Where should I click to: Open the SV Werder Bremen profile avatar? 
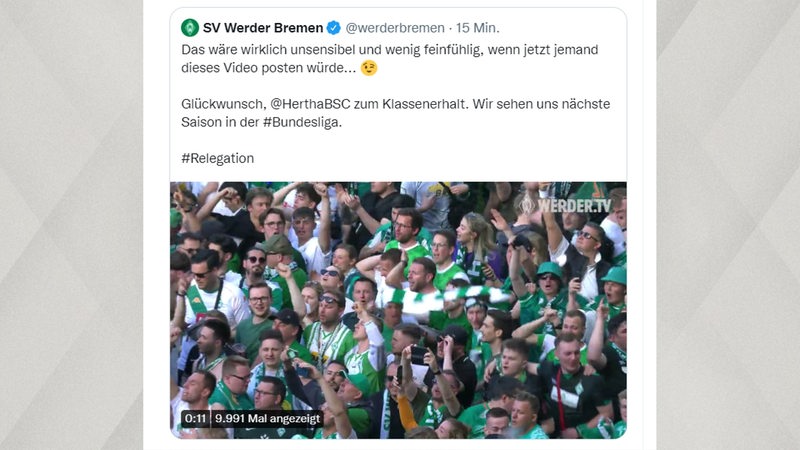190,28
